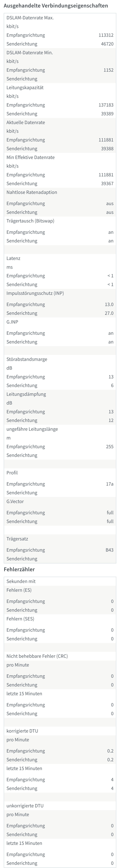Click the heading Ausgehandelte Verbindungseigenschaften
120x868 pixels.
tap(56, 6)
